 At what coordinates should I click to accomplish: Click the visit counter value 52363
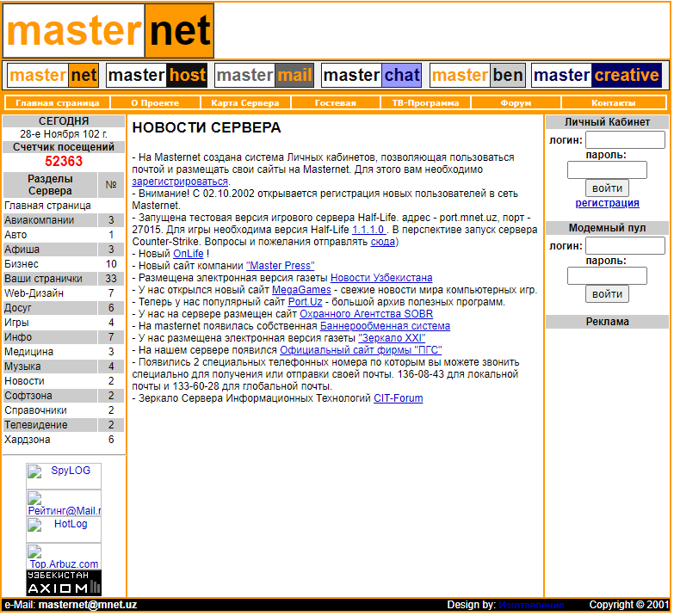[64, 162]
